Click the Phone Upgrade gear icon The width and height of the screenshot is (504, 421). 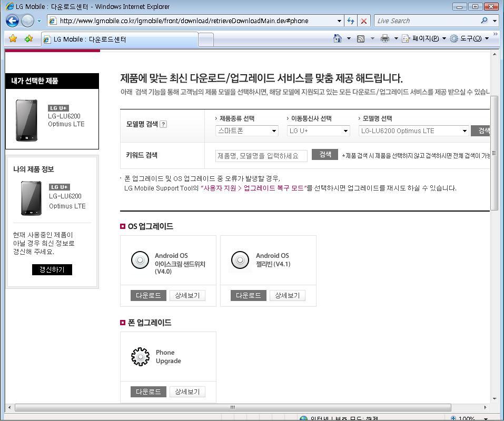141,357
